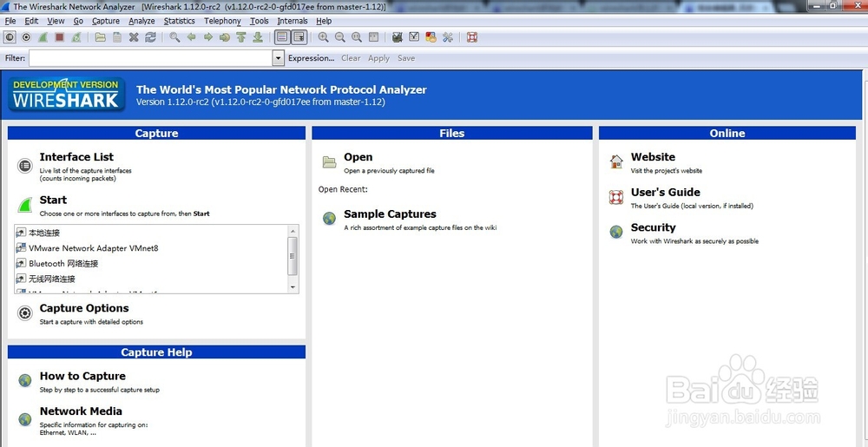868x447 pixels.
Task: Edit display filters from the toolbar
Action: (413, 37)
